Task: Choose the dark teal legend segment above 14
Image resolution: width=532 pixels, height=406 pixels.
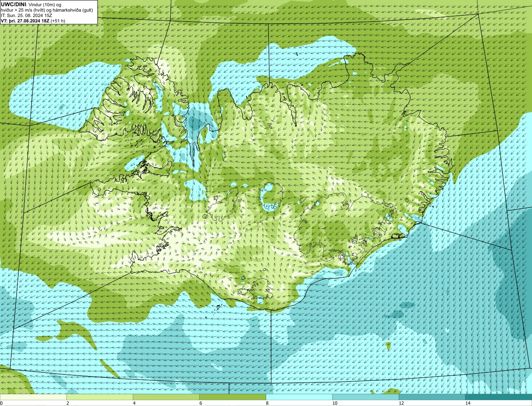Action: [499, 397]
